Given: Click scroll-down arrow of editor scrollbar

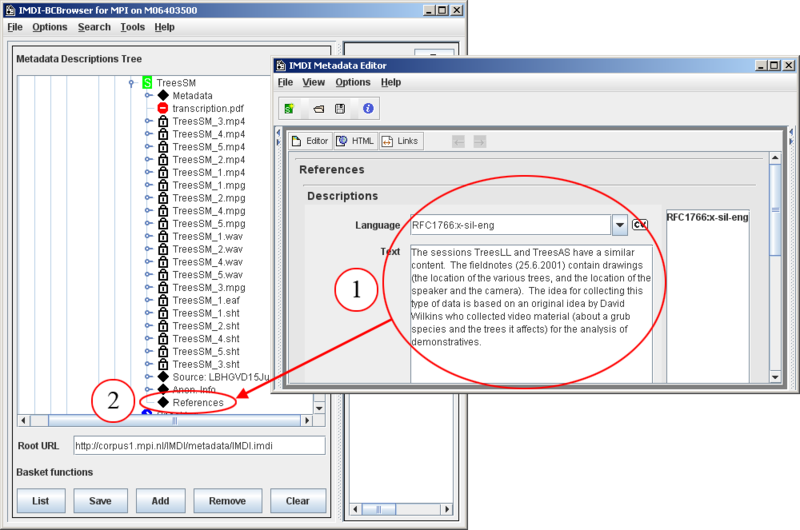Looking at the screenshot, I should (x=775, y=377).
